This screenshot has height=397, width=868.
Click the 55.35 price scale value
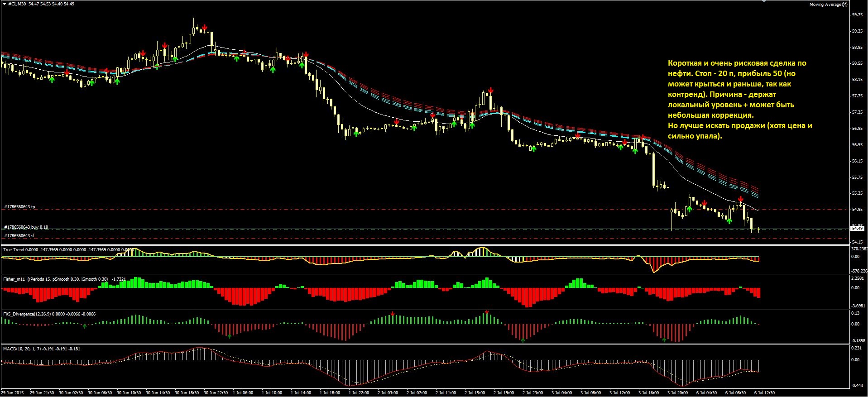point(857,193)
